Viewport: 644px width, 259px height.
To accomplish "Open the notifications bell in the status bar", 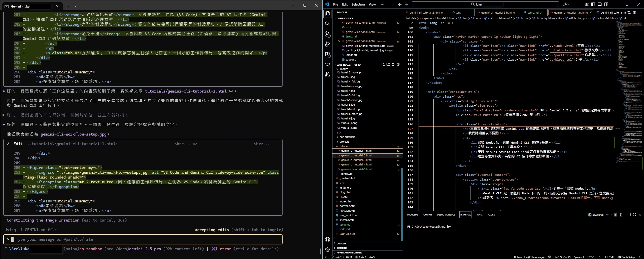I will coord(640,257).
